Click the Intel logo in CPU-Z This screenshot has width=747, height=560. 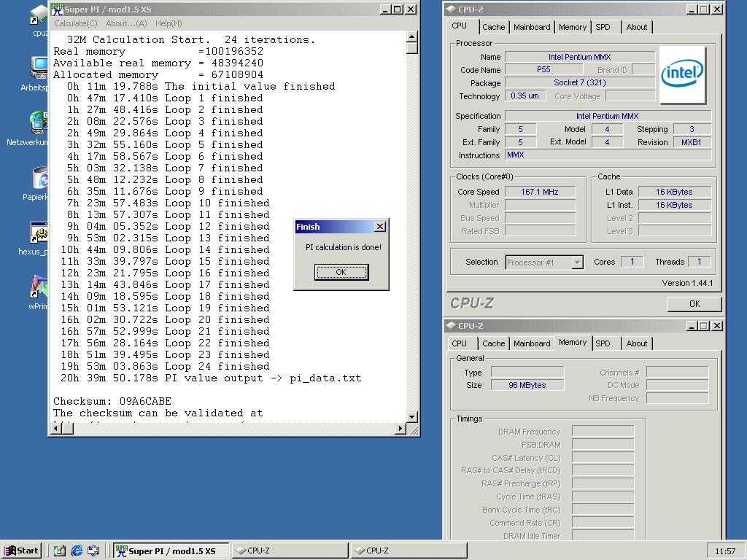(x=682, y=75)
